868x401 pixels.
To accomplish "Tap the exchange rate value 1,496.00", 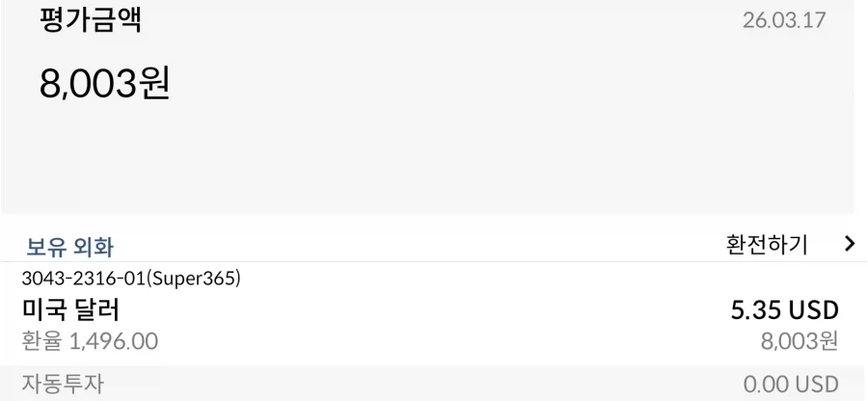I will (x=114, y=340).
